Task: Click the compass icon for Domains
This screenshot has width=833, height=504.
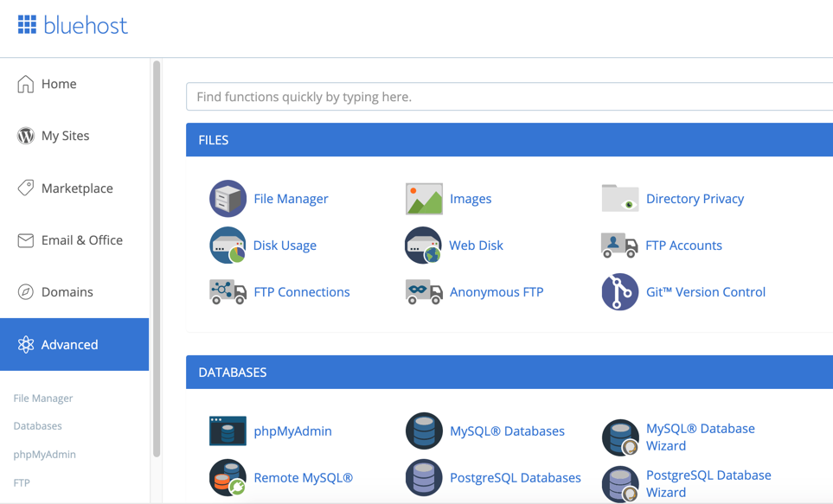Action: [x=25, y=292]
